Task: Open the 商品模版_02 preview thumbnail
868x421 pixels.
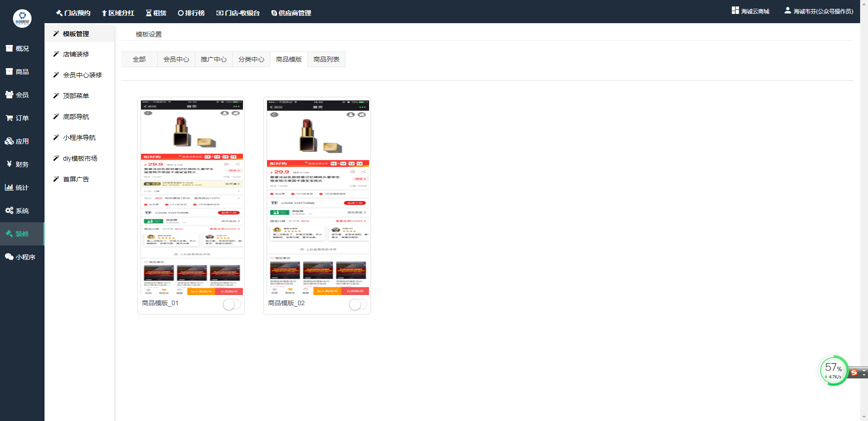Action: click(318, 197)
